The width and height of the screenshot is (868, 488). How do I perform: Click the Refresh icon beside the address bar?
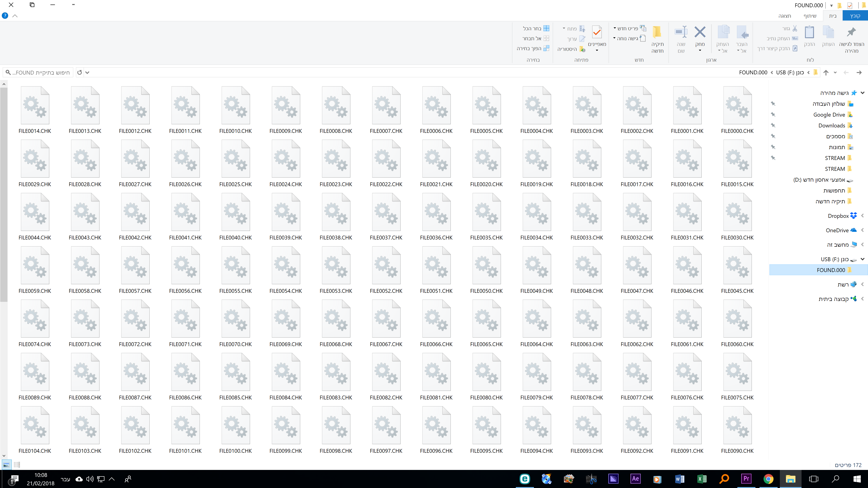coord(80,72)
